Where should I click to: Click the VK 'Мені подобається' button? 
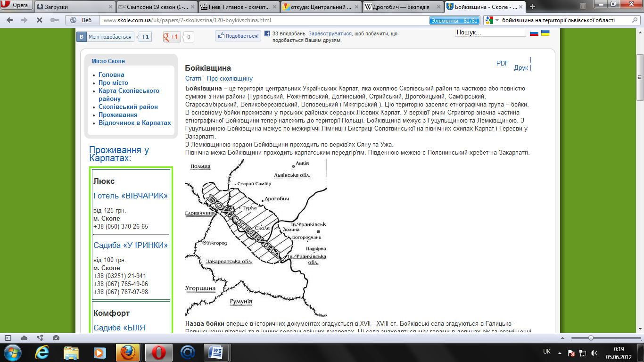tap(106, 37)
